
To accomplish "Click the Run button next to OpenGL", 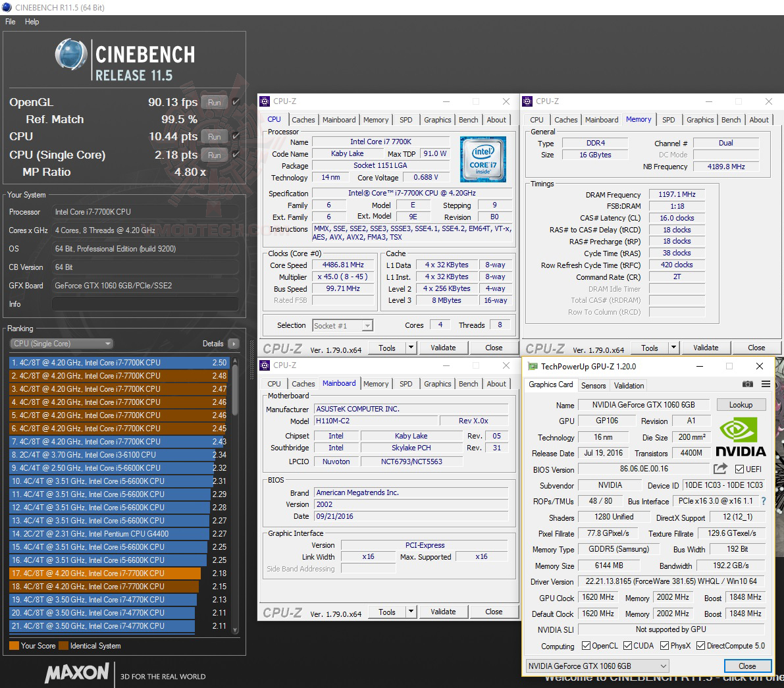I will tap(213, 102).
